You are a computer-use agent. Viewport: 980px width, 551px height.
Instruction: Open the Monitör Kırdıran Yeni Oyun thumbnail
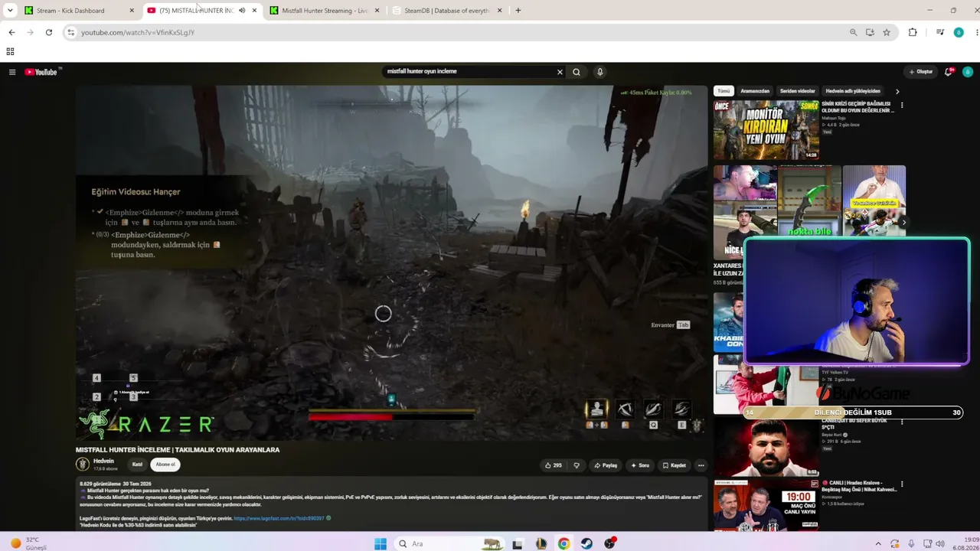pos(766,130)
